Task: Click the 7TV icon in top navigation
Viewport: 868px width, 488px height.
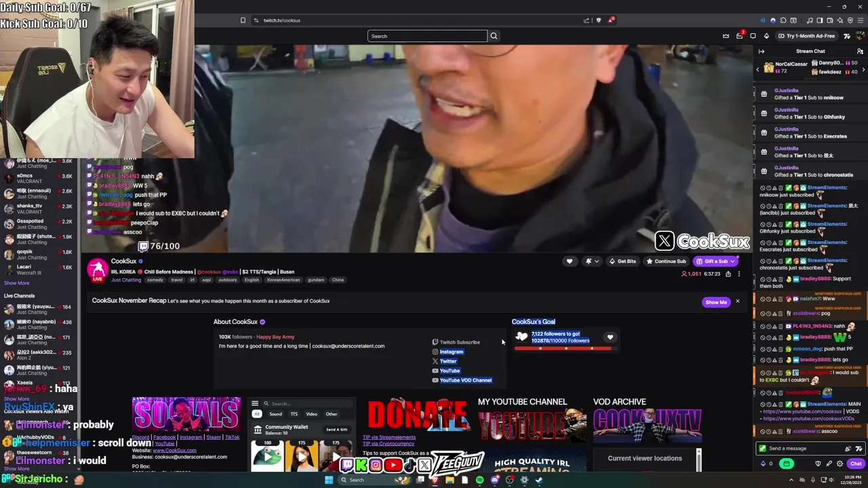Action: click(847, 36)
